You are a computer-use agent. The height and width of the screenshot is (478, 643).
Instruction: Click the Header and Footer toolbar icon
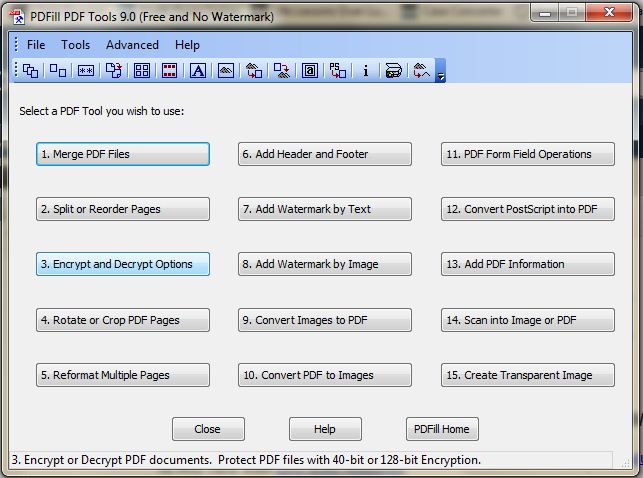tap(169, 71)
